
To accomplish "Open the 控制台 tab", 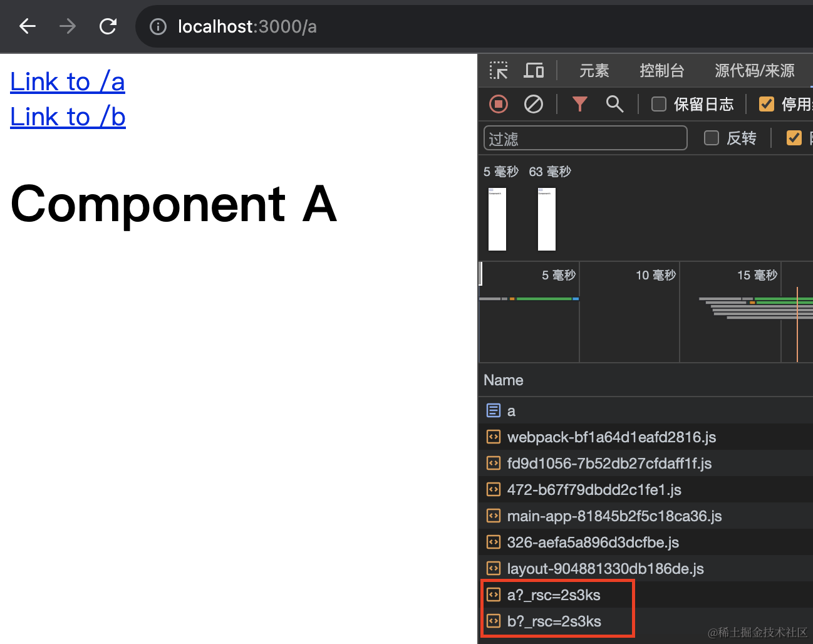I will coord(661,71).
